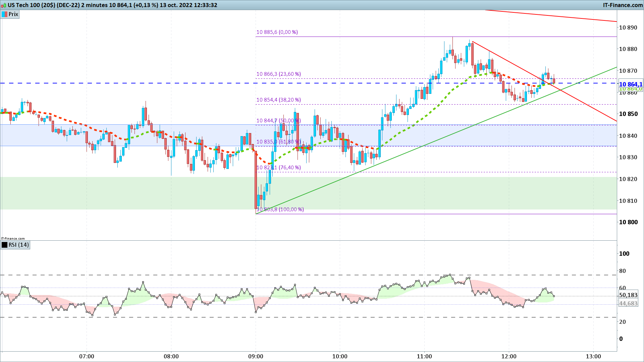
Task: Click the 12:00 time axis marker
Action: coord(509,356)
